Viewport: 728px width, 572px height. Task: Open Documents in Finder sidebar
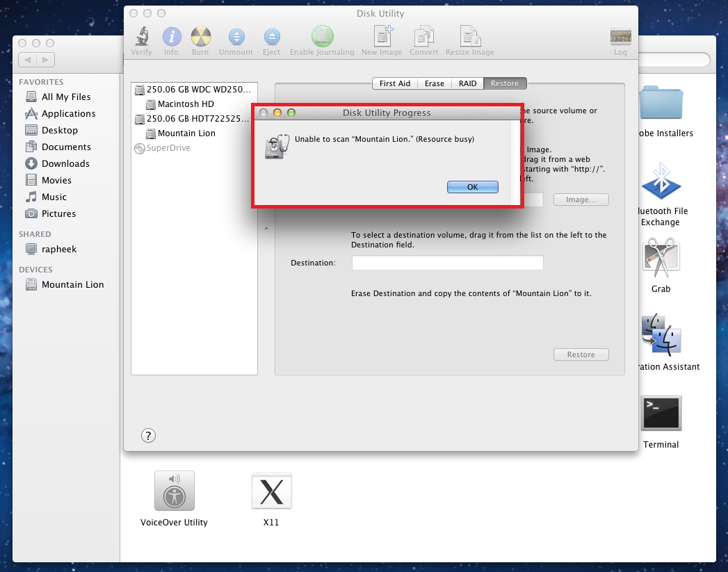[58, 147]
